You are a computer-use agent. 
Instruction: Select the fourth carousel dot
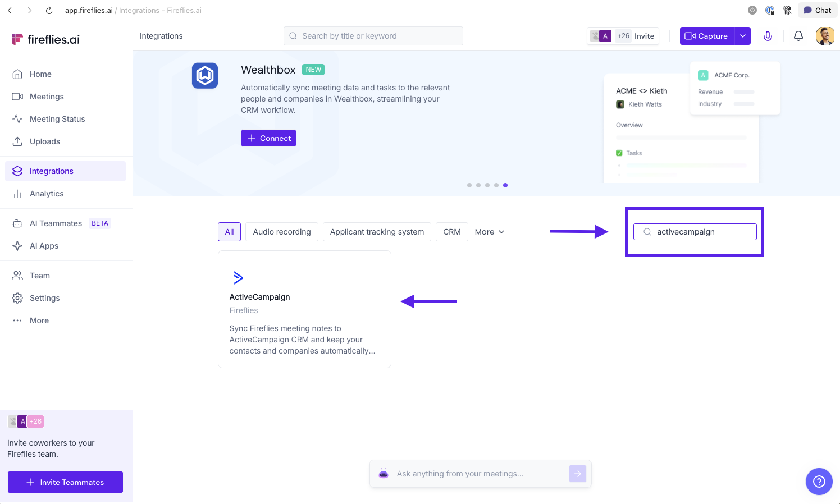[x=496, y=185]
